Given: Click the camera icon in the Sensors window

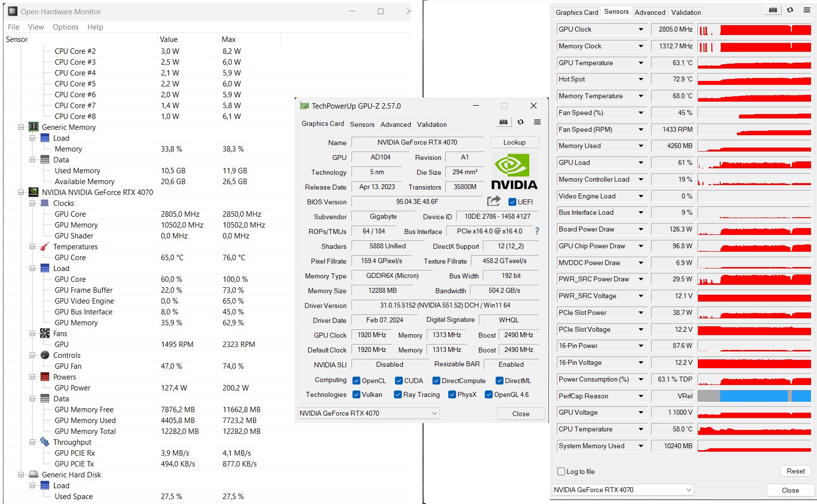Looking at the screenshot, I should [773, 10].
